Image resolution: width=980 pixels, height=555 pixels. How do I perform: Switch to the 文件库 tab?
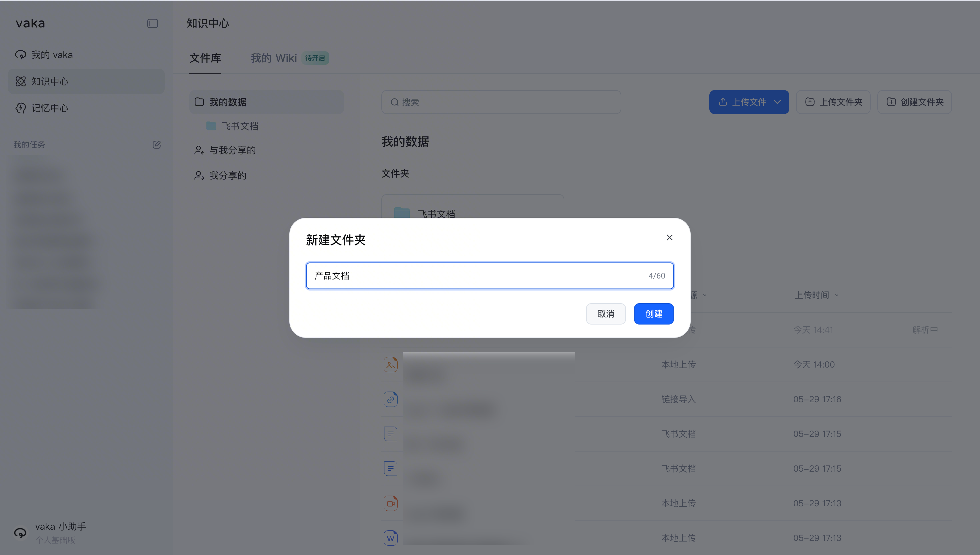(205, 58)
